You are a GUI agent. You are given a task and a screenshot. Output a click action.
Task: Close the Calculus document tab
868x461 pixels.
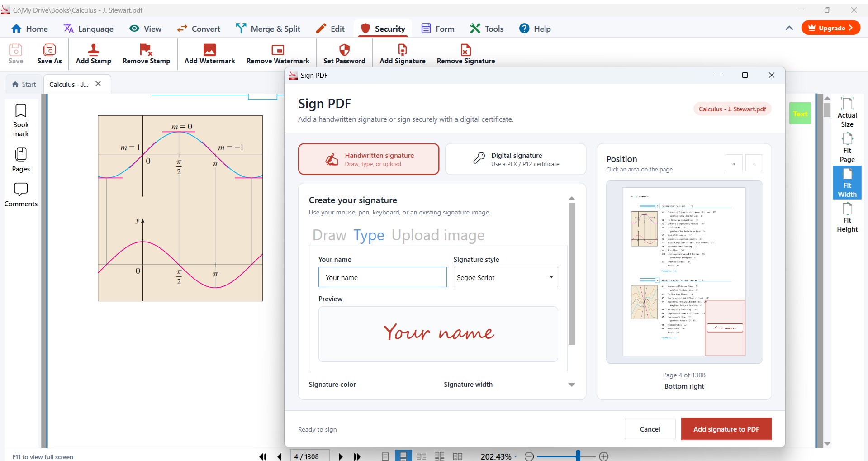98,84
